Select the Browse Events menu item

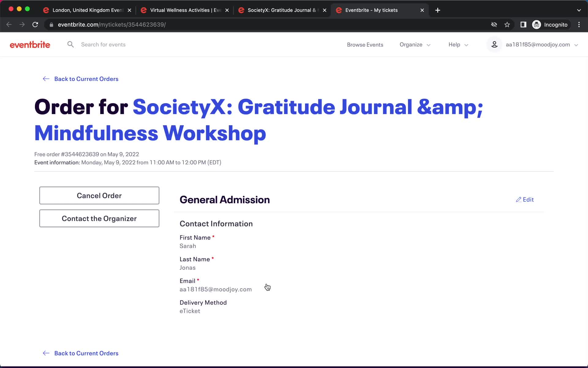coord(365,44)
